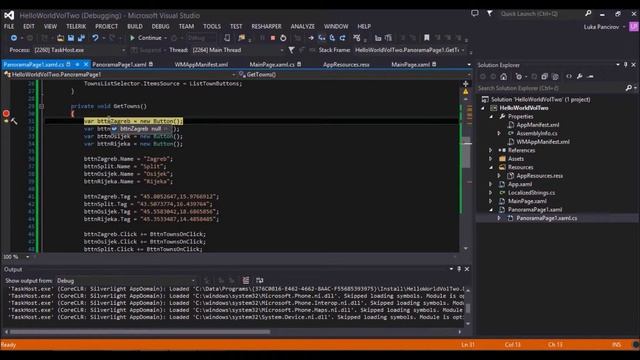Click the bookmark icon in toolbar
640x360 pixels.
(x=427, y=38)
